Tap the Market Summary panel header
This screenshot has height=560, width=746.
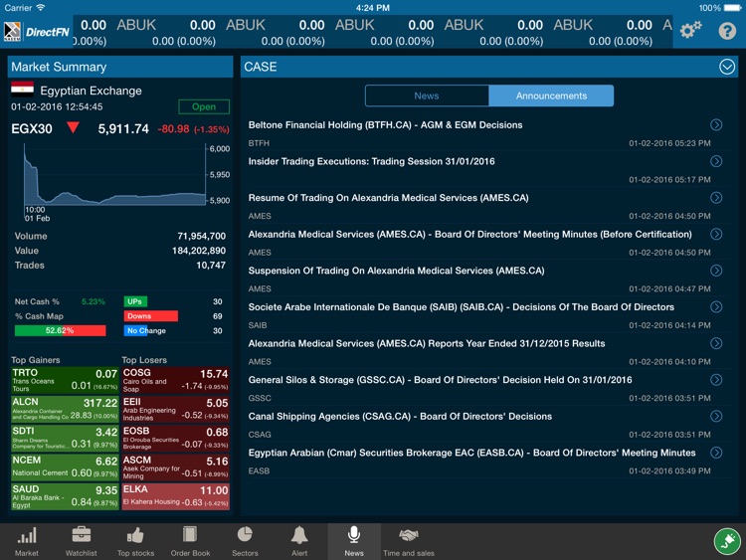click(120, 67)
